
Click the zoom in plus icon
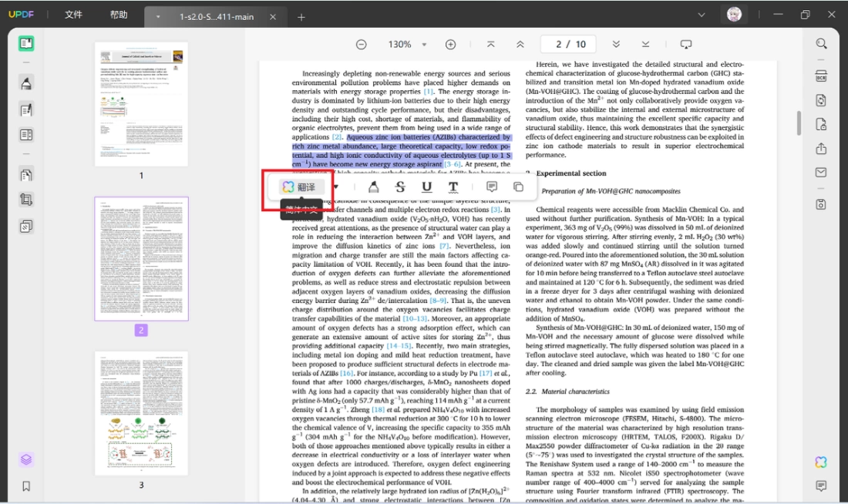coord(450,45)
